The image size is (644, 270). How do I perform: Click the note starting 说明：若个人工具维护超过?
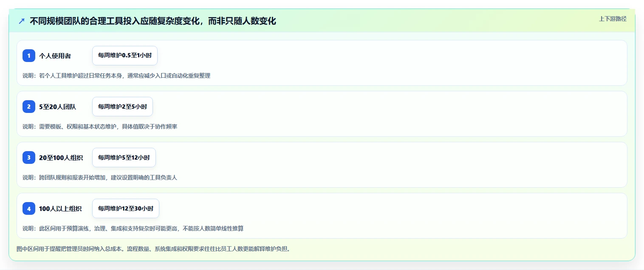116,76
